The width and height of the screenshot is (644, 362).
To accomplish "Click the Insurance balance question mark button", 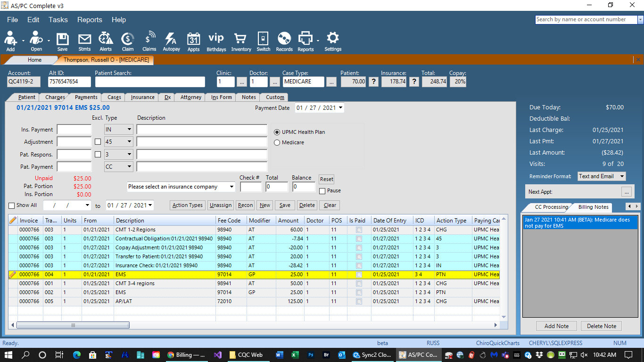I will coord(414,82).
